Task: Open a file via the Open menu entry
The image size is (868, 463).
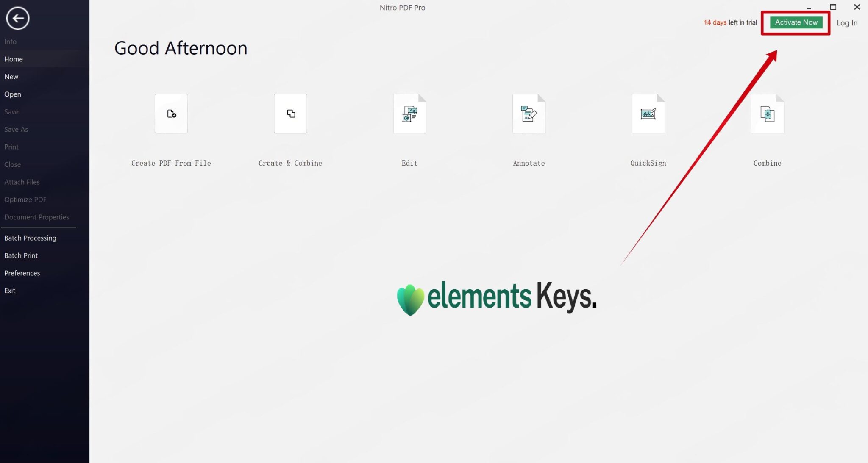Action: click(x=13, y=94)
